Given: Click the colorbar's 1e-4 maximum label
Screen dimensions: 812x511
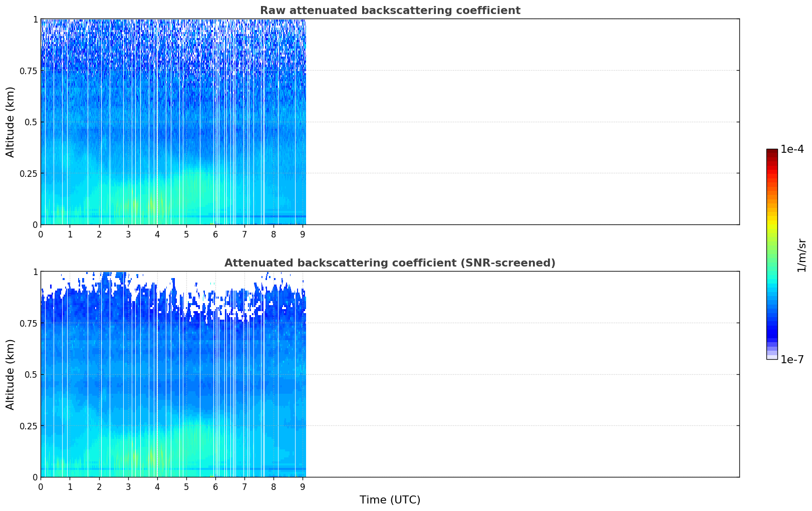Looking at the screenshot, I should point(792,149).
